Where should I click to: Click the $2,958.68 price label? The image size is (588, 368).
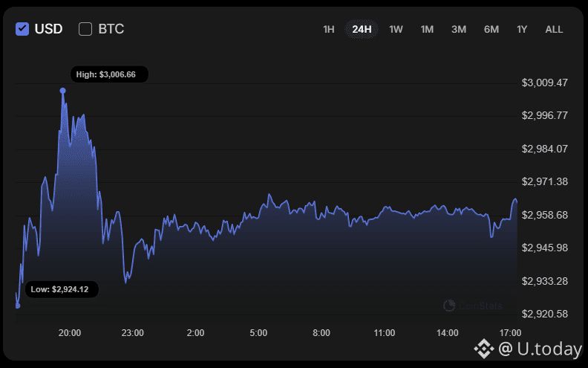[x=544, y=215]
